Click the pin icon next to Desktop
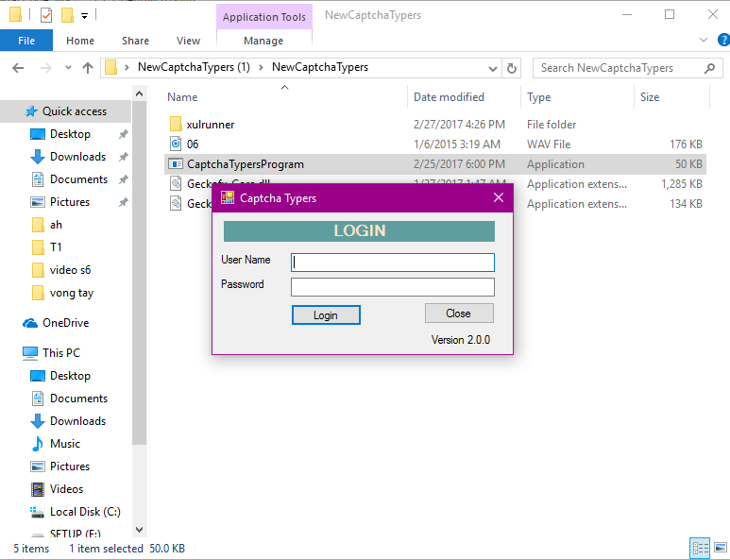The height and width of the screenshot is (560, 730). (123, 134)
